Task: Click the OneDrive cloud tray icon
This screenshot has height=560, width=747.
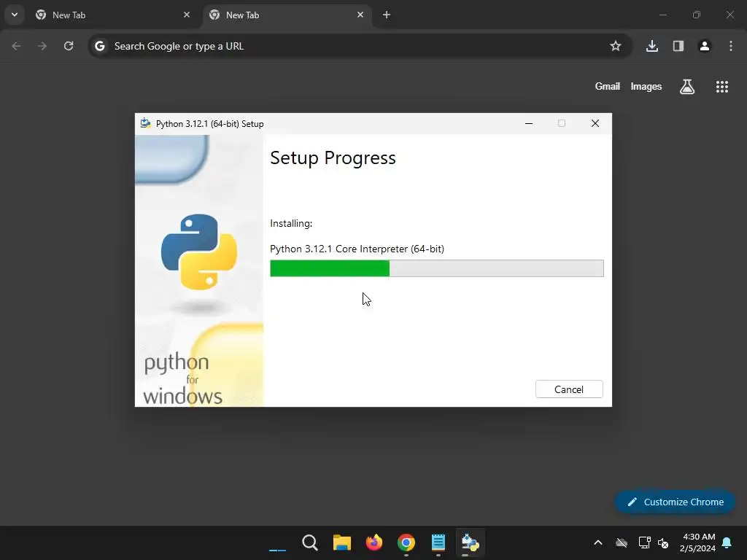Action: click(x=622, y=542)
